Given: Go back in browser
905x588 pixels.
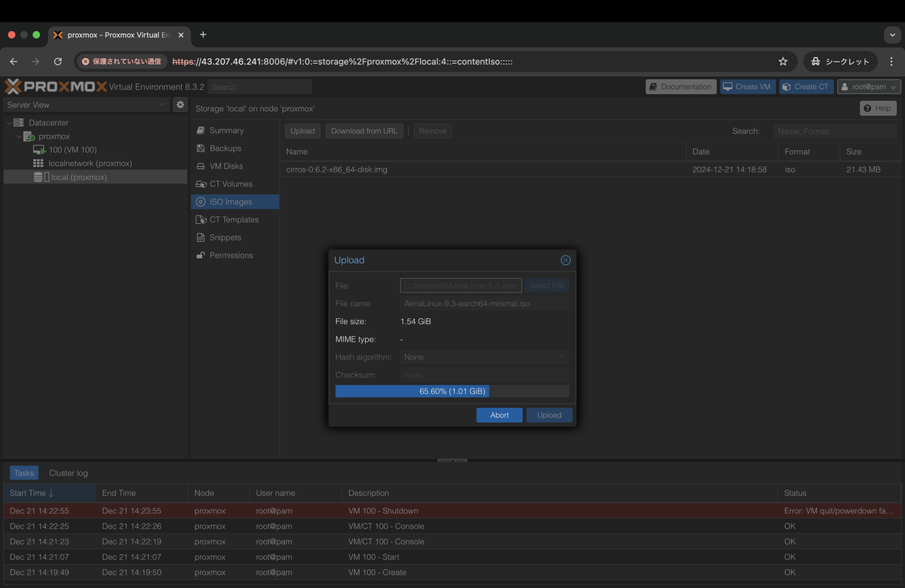Looking at the screenshot, I should 14,62.
